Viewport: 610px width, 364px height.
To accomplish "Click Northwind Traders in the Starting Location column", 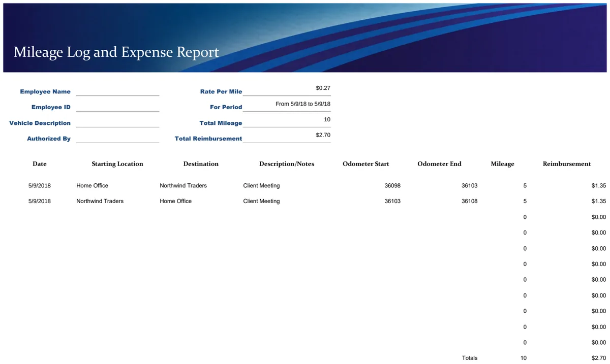I will pos(100,202).
